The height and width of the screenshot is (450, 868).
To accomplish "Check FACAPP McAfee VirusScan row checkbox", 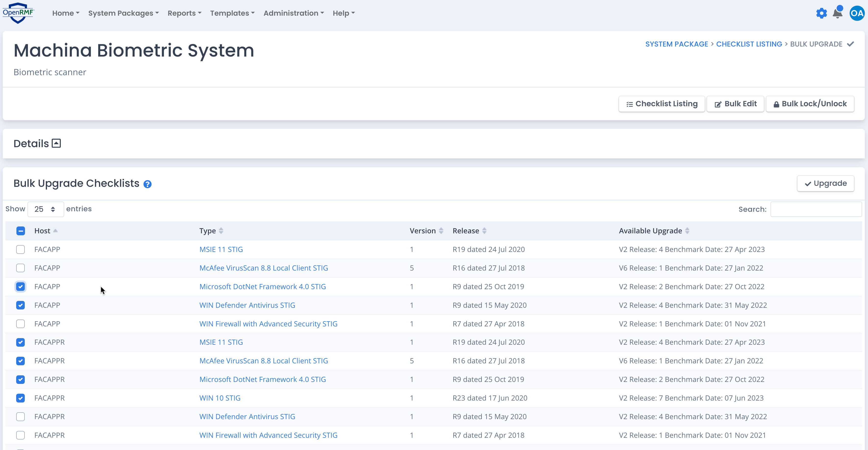I will tap(21, 268).
